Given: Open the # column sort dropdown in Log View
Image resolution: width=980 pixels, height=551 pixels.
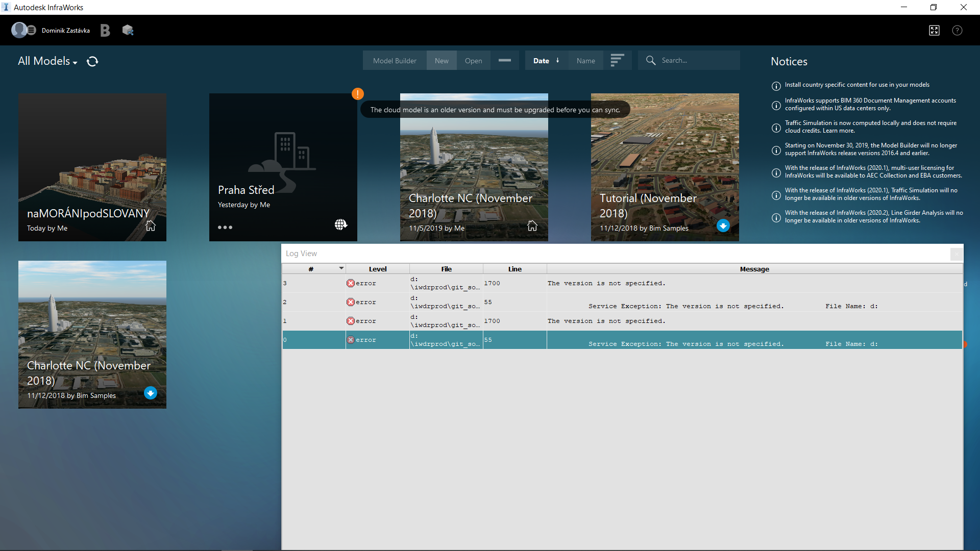Looking at the screenshot, I should pos(341,268).
